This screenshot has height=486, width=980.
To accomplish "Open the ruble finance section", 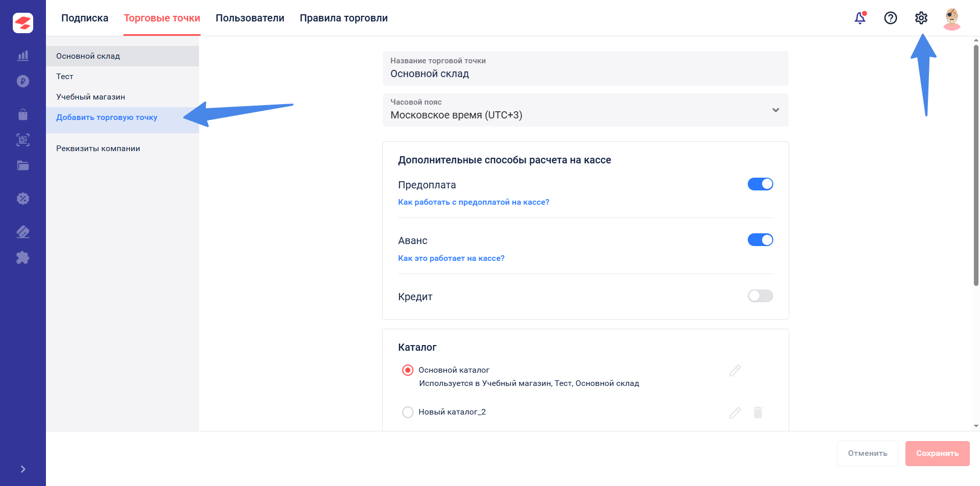I will tap(23, 81).
